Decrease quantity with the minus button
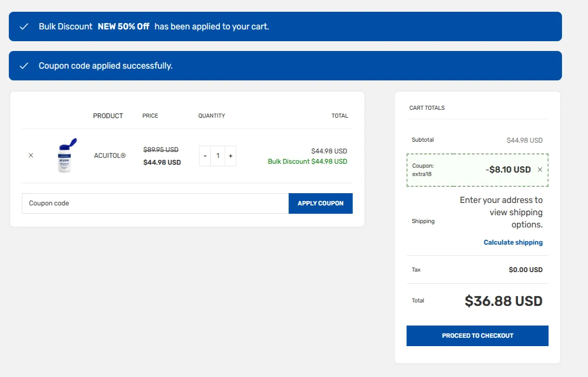The width and height of the screenshot is (588, 377). 205,156
